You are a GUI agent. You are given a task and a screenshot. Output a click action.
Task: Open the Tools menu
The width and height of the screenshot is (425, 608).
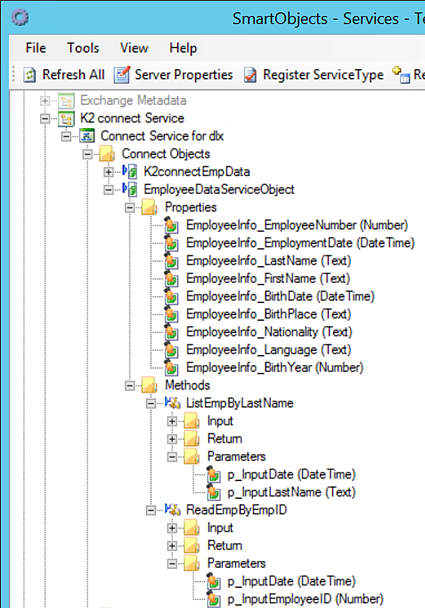click(x=83, y=48)
